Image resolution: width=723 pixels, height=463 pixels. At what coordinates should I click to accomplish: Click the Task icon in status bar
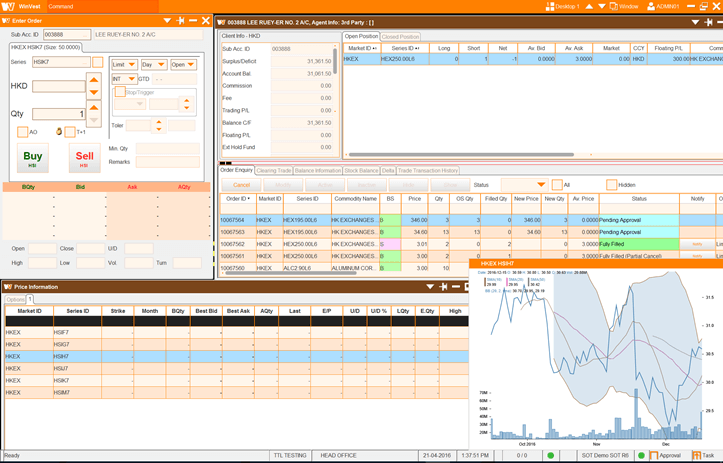click(694, 455)
